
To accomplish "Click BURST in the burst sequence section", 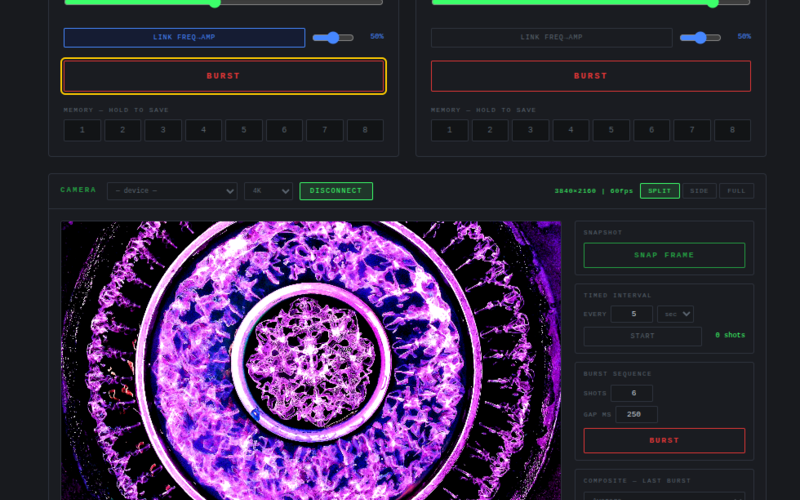I will point(664,441).
